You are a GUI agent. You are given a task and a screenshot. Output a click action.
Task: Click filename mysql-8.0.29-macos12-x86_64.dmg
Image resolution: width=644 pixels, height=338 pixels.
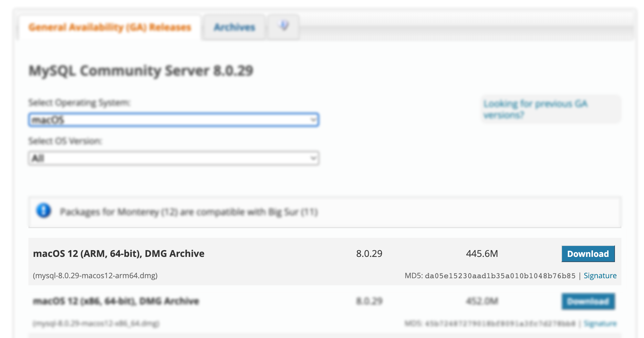(96, 323)
